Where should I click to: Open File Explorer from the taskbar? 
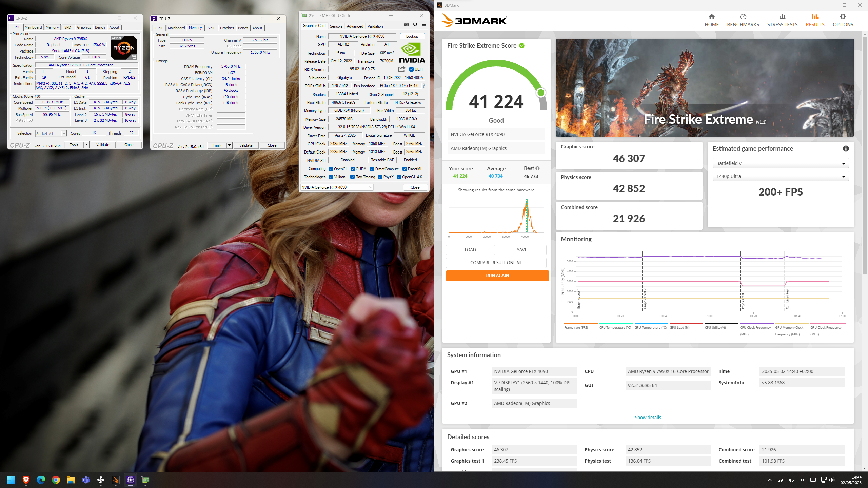(71, 480)
